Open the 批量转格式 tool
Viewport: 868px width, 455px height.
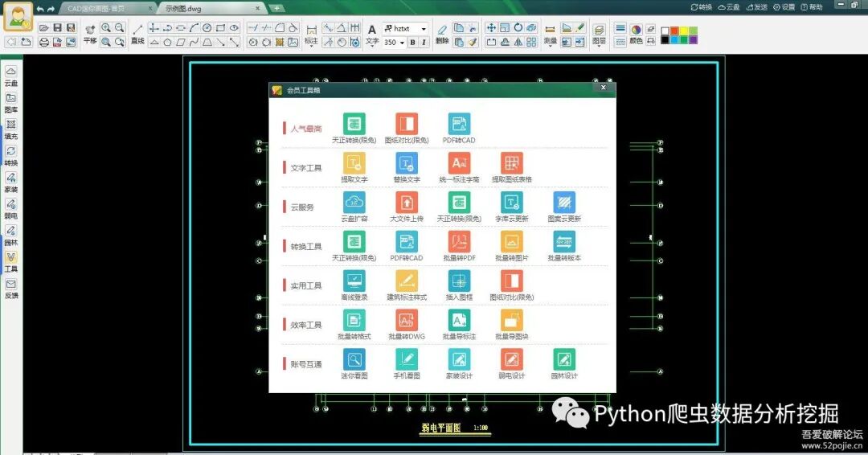[354, 324]
